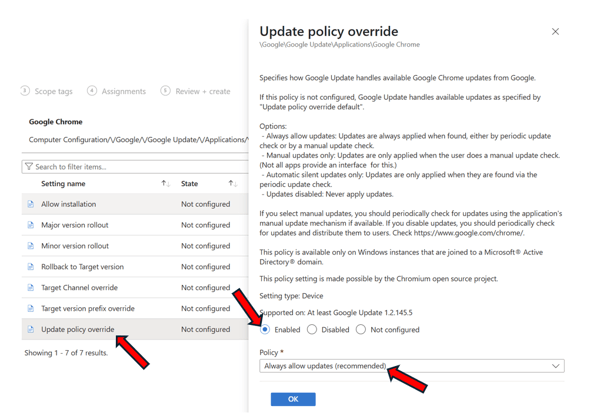
Task: Click the Options: heading in description
Action: click(x=273, y=126)
